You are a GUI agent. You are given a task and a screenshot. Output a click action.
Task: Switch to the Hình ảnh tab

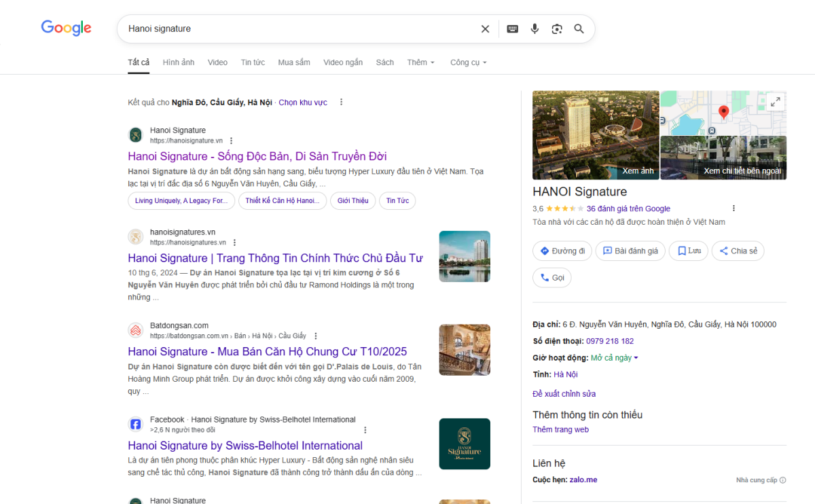[x=179, y=62]
